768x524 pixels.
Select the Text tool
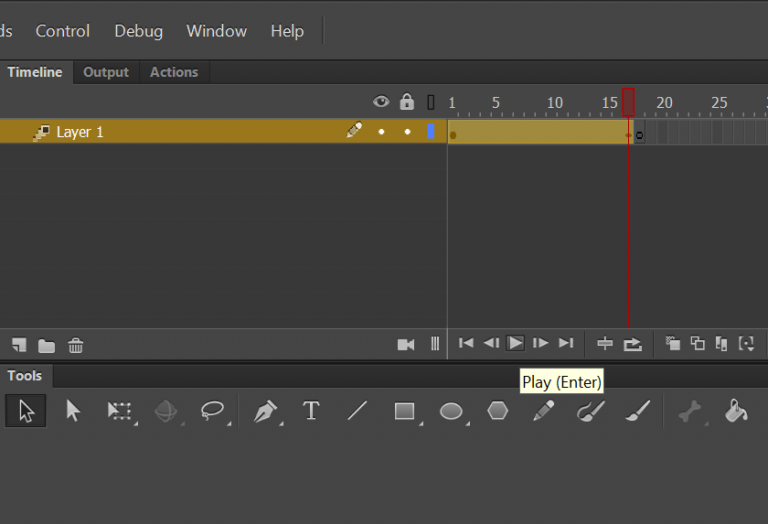tap(311, 411)
